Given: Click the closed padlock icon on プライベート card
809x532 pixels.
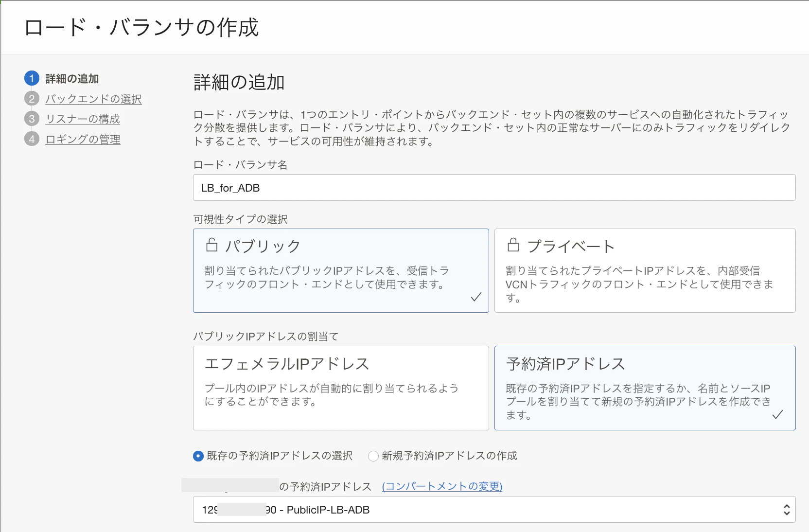Looking at the screenshot, I should [513, 245].
